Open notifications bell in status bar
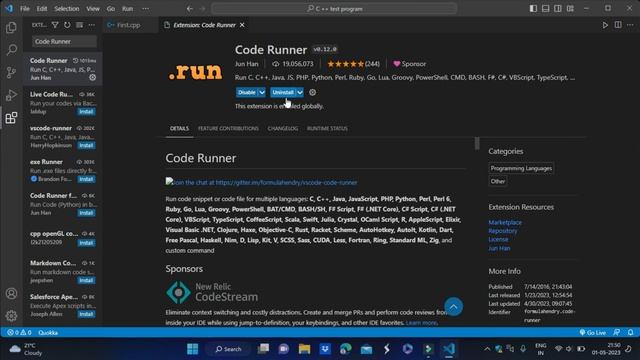 [631, 333]
